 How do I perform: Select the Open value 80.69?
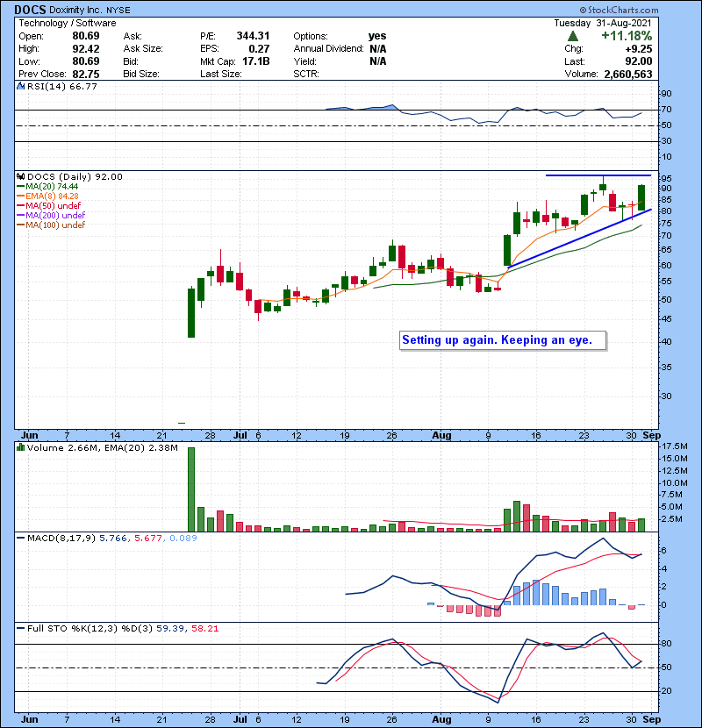pos(86,36)
